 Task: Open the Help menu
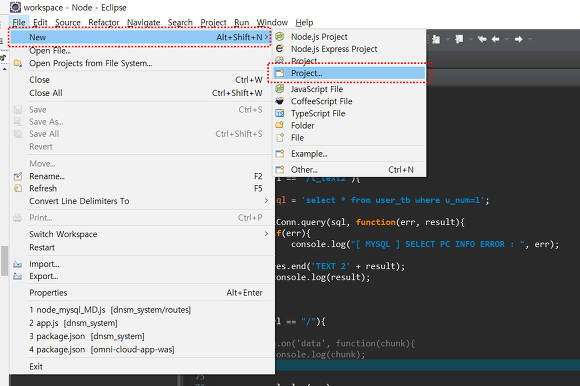click(304, 23)
